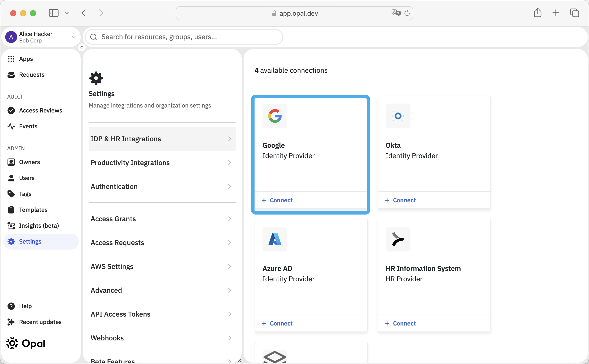Click the HR Information System logo icon
Screen dimensions: 589x364
pos(398,239)
